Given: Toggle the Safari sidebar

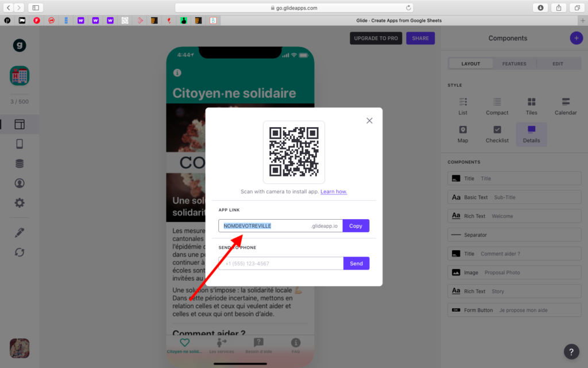Looking at the screenshot, I should (36, 7).
